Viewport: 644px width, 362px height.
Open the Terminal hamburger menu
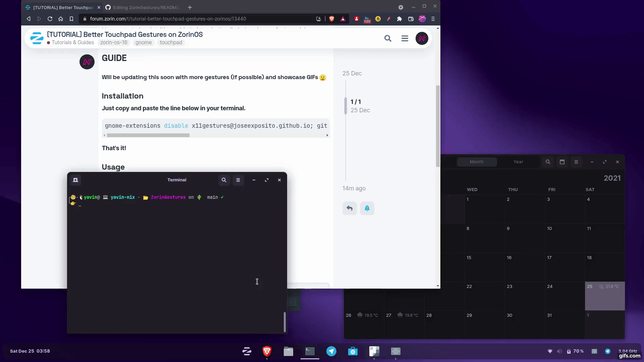pos(238,180)
